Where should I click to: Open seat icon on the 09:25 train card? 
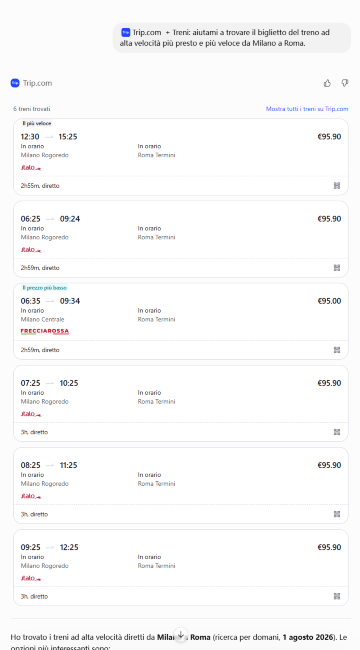[x=337, y=596]
